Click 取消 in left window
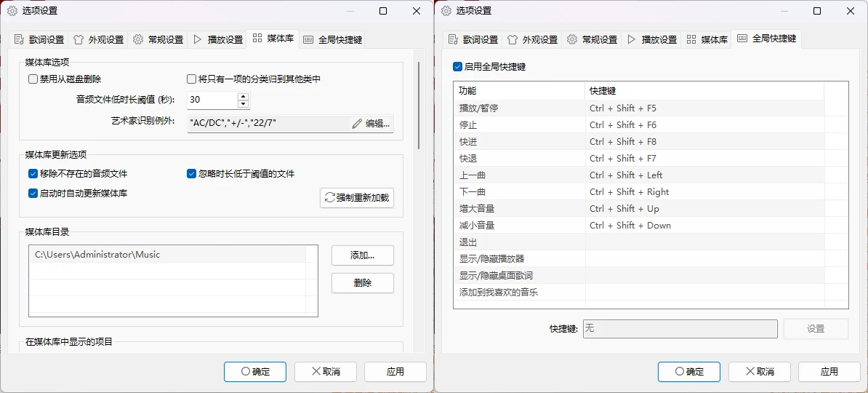The width and height of the screenshot is (868, 393). [326, 372]
